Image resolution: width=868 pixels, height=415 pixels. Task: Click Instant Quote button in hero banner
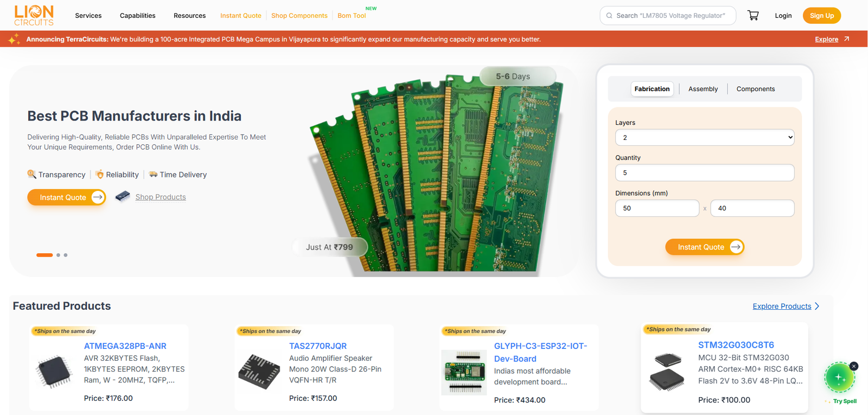pos(67,197)
